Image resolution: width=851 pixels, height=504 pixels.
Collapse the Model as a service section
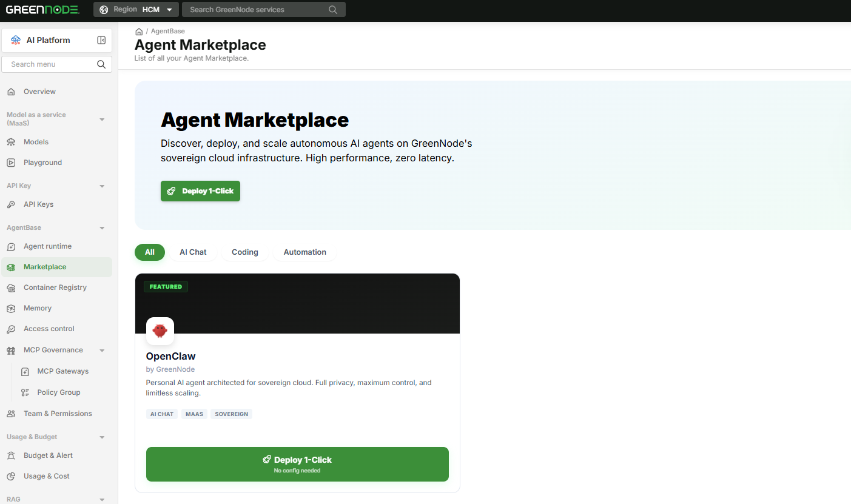click(102, 119)
